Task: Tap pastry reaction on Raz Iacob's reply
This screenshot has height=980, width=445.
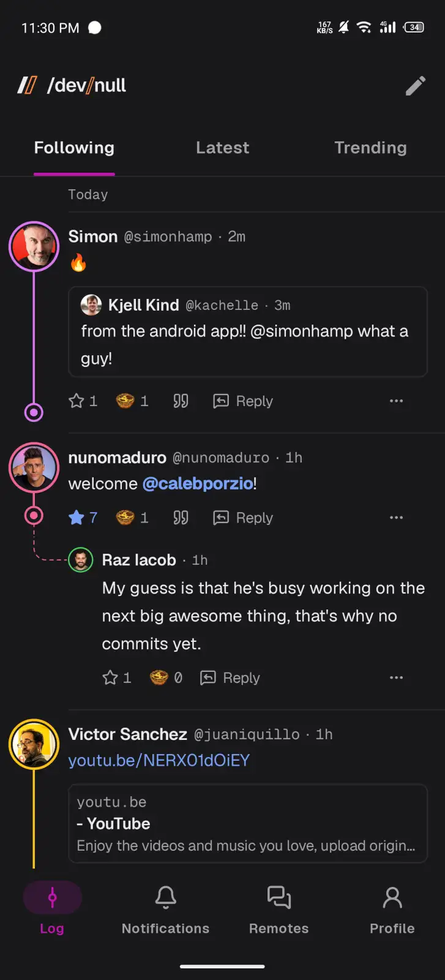Action: 166,677
